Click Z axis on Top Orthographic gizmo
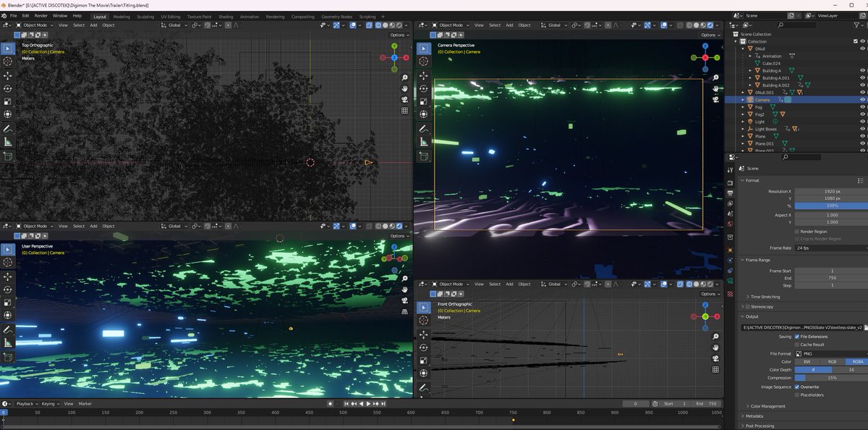868x430 pixels. (x=393, y=57)
